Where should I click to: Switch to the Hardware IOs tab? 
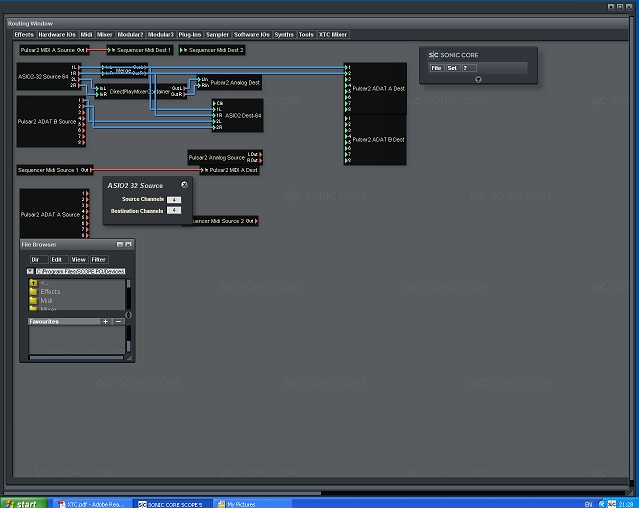click(57, 35)
